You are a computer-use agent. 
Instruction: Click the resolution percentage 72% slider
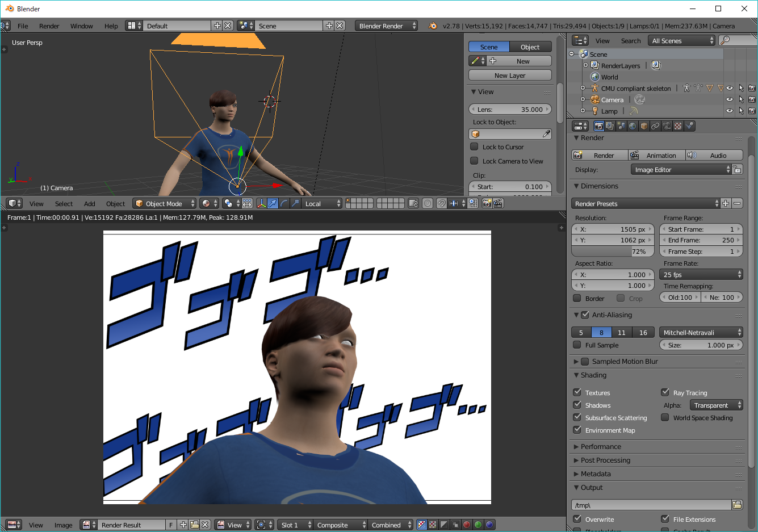[613, 251]
